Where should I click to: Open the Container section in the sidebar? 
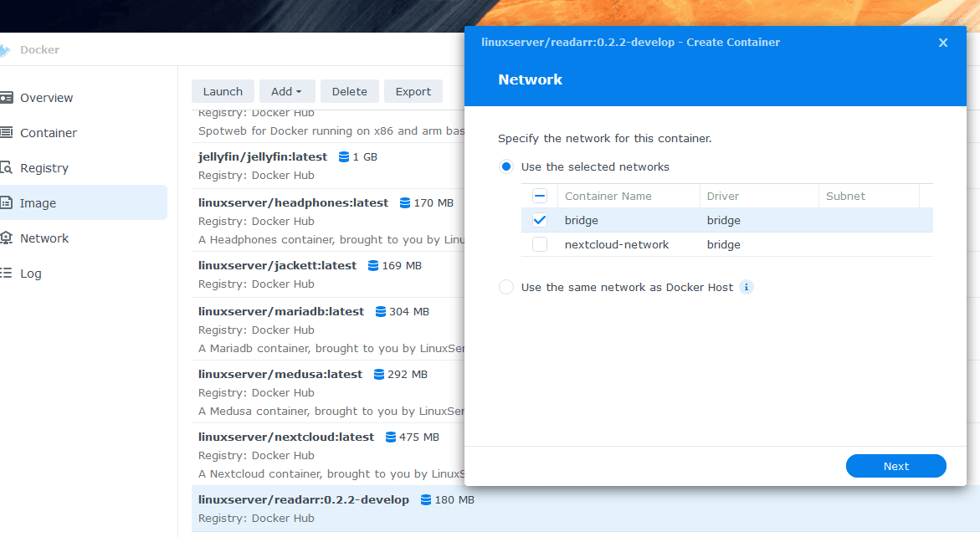[x=49, y=133]
